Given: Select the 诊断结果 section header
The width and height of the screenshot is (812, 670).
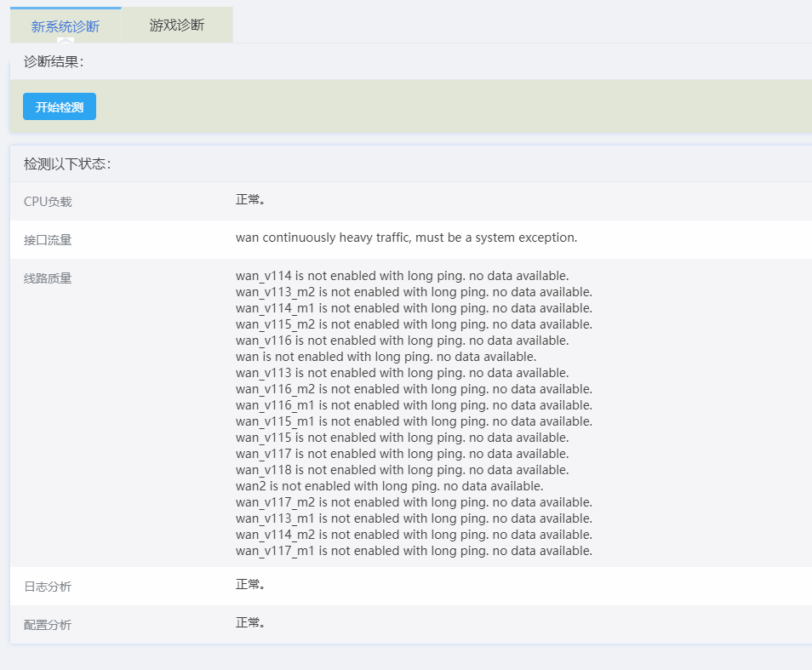Looking at the screenshot, I should click(54, 61).
